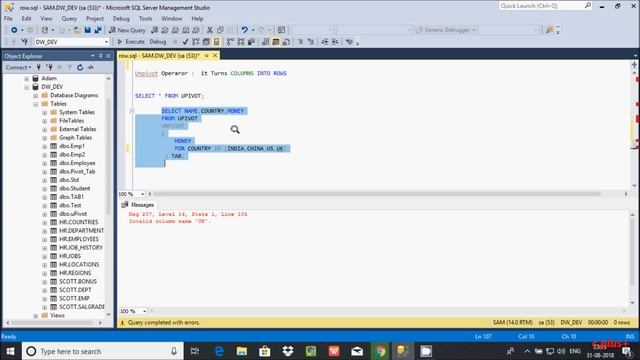Select the dbo.Pivot_Tab table

tap(77, 171)
